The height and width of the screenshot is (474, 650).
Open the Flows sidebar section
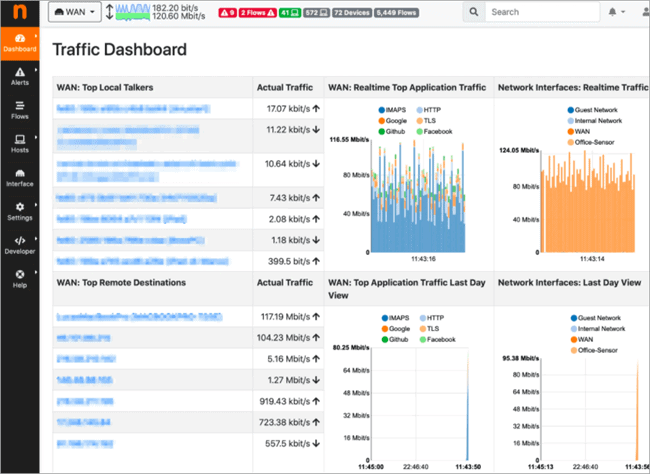[19, 110]
